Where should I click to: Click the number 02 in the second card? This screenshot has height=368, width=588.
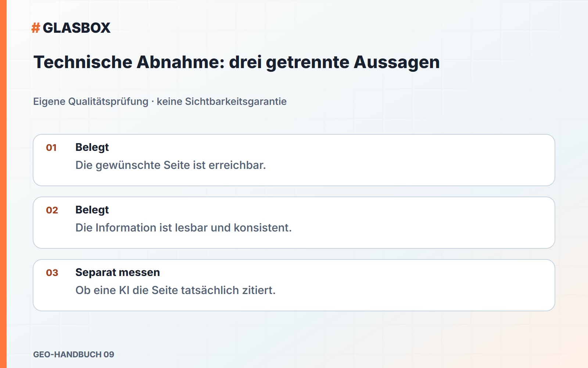tap(52, 210)
